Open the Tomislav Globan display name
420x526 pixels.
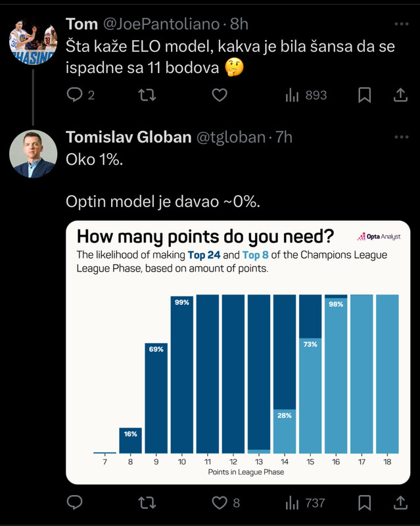pos(128,137)
